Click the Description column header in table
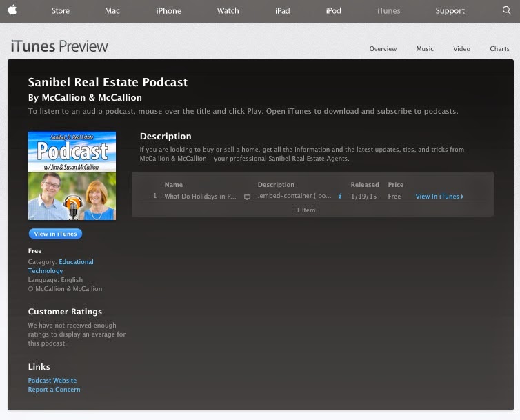The height and width of the screenshot is (420, 520). (276, 184)
